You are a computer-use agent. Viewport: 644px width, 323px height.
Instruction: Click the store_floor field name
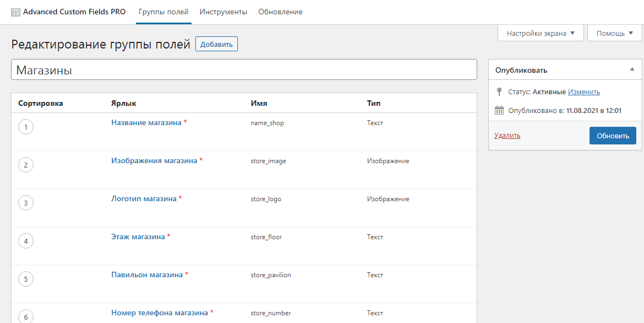(266, 237)
